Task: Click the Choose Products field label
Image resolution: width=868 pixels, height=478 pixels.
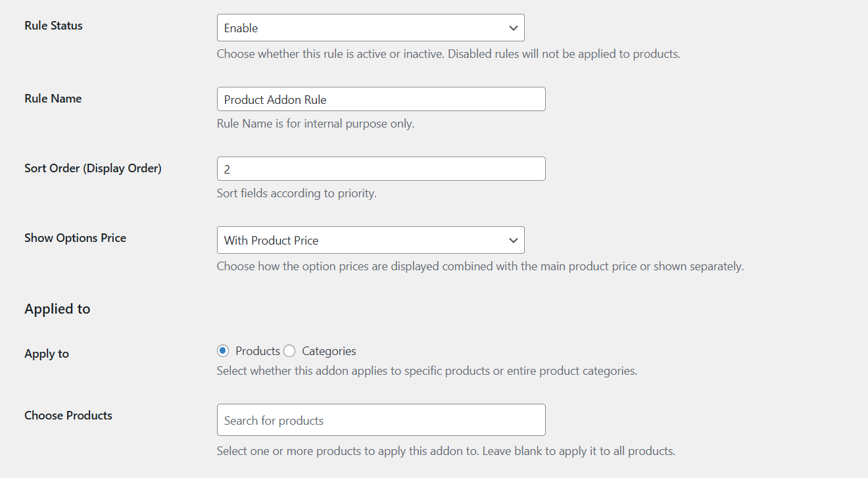Action: 68,416
